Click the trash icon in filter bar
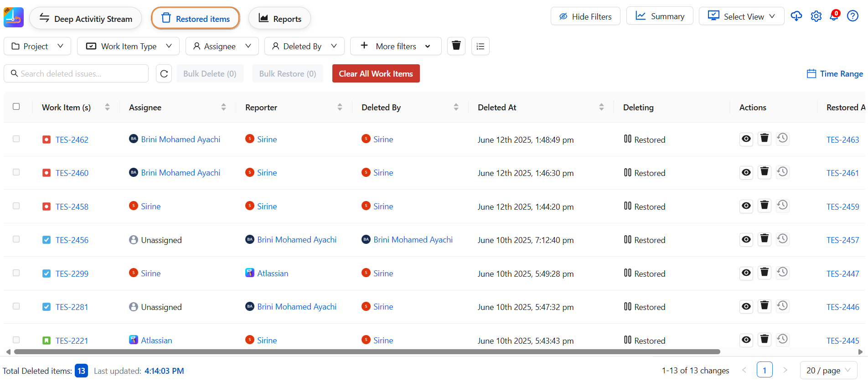The height and width of the screenshot is (382, 868). pyautogui.click(x=456, y=46)
